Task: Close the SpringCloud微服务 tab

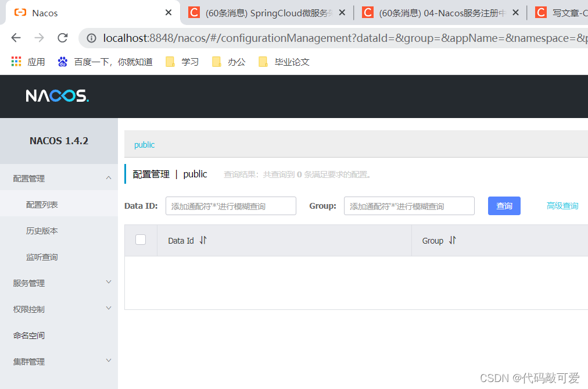Action: (342, 13)
